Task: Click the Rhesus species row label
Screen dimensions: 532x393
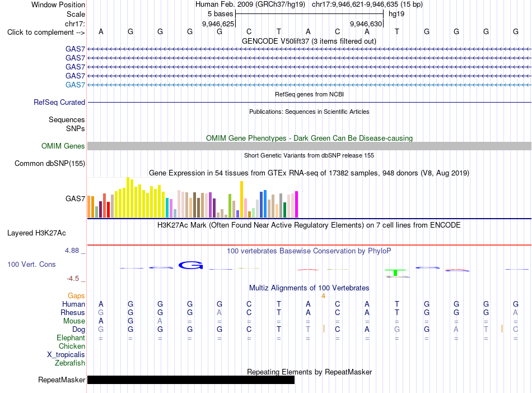Action: tap(73, 312)
